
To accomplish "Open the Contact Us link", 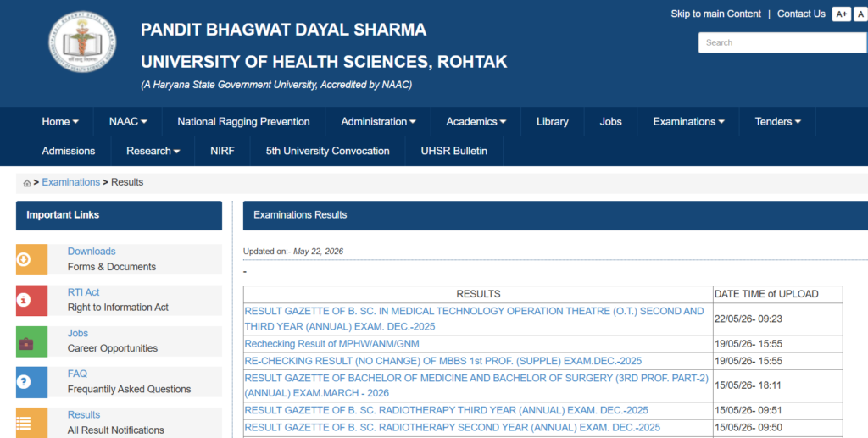I will pos(801,14).
